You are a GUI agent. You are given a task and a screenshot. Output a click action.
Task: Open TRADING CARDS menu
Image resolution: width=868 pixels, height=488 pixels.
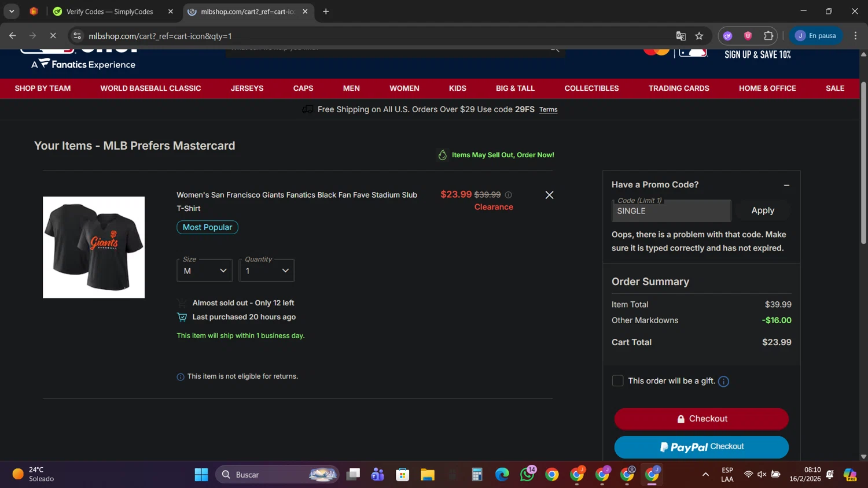click(x=679, y=88)
